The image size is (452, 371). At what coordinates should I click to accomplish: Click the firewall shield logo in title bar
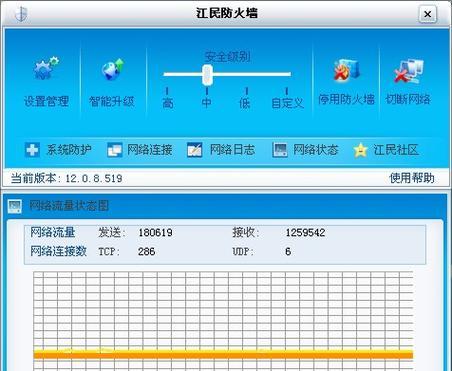point(21,13)
